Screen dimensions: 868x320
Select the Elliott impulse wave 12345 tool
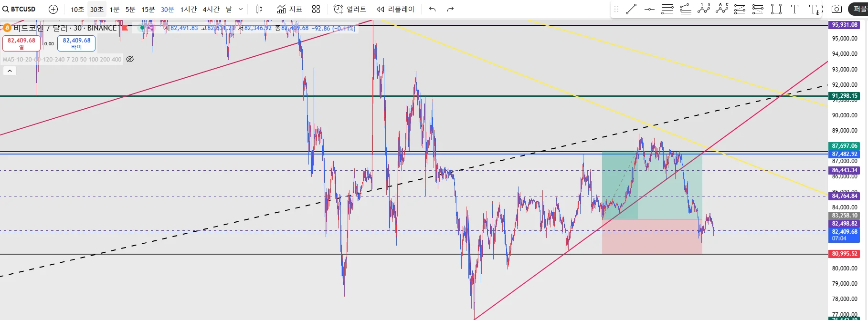point(704,9)
